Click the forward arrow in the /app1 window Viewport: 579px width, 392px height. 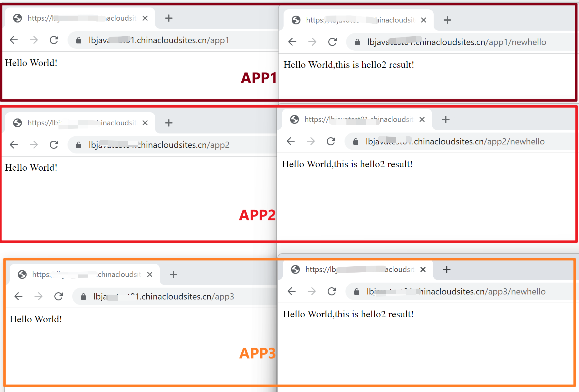(34, 40)
